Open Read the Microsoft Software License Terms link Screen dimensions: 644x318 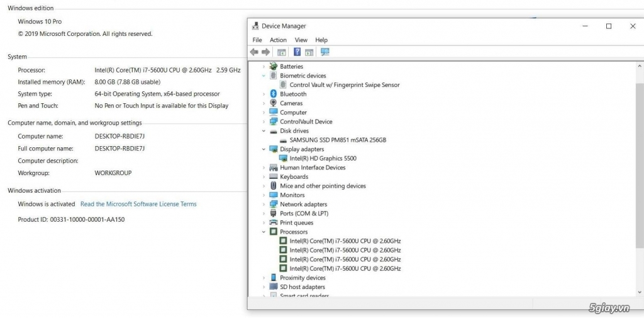138,203
